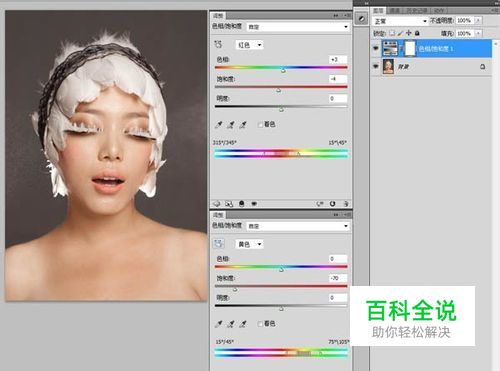Select targeted adjustment hand tool in 红色 panel

pyautogui.click(x=218, y=44)
